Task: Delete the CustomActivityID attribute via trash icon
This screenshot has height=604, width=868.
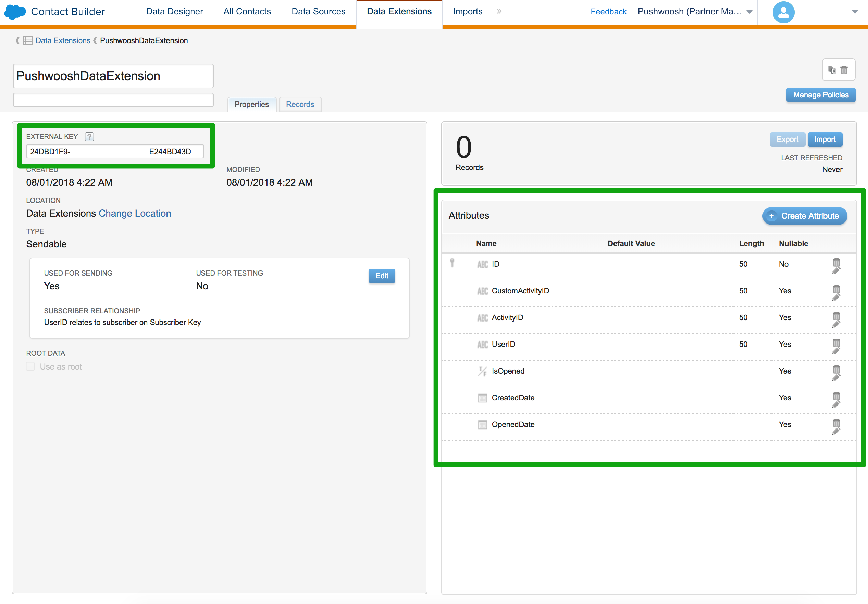Action: [836, 289]
